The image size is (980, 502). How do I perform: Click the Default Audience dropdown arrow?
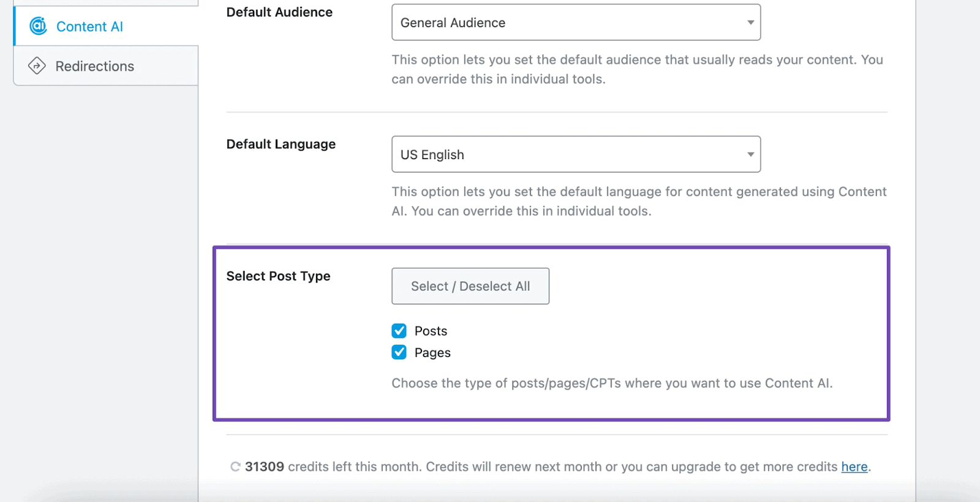[750, 23]
